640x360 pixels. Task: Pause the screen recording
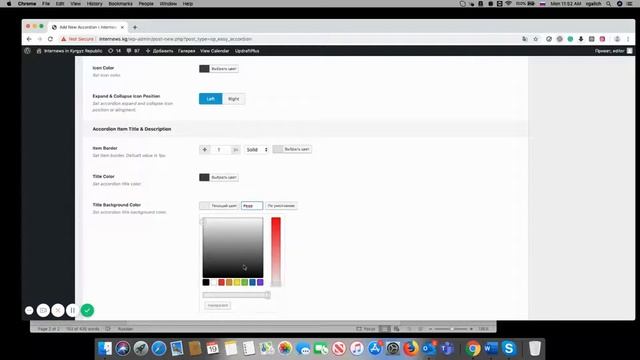[72, 311]
